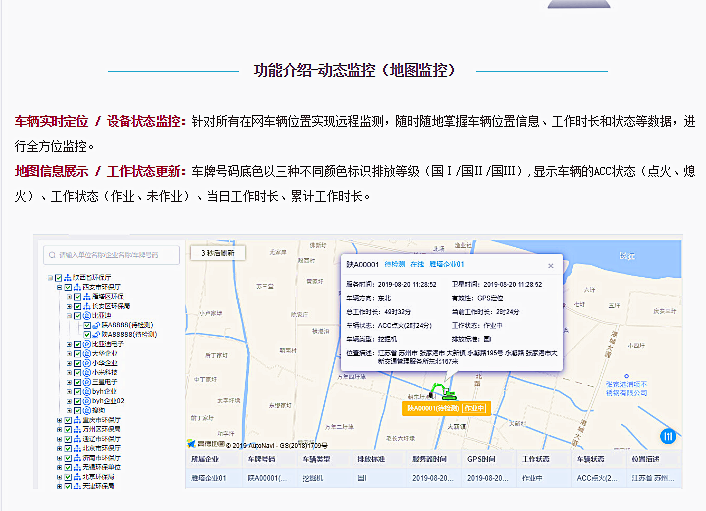Viewport: 706px width, 511px height.
Task: Collapse the 陕西省环保厅 root node
Action: pos(50,277)
